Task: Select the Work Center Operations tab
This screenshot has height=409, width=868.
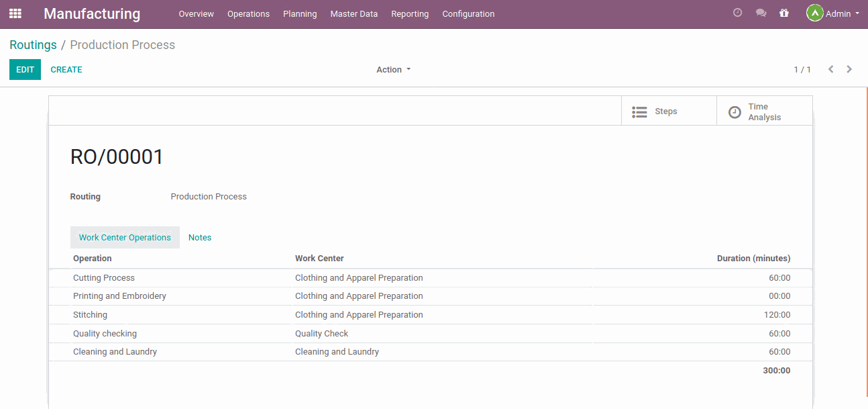Action: [x=125, y=238]
